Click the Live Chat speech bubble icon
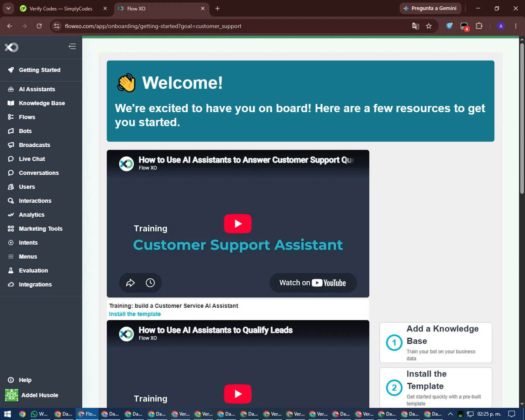This screenshot has height=420, width=525. [x=11, y=159]
